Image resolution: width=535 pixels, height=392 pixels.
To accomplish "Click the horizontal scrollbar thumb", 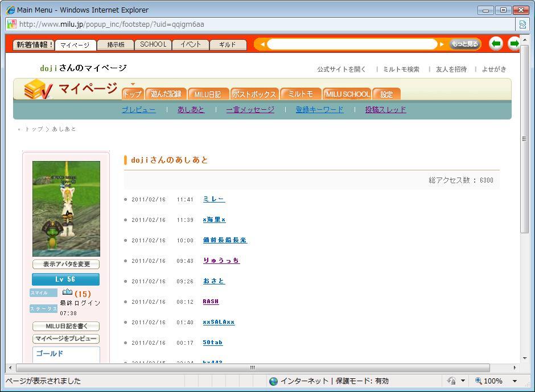I will 252,368.
